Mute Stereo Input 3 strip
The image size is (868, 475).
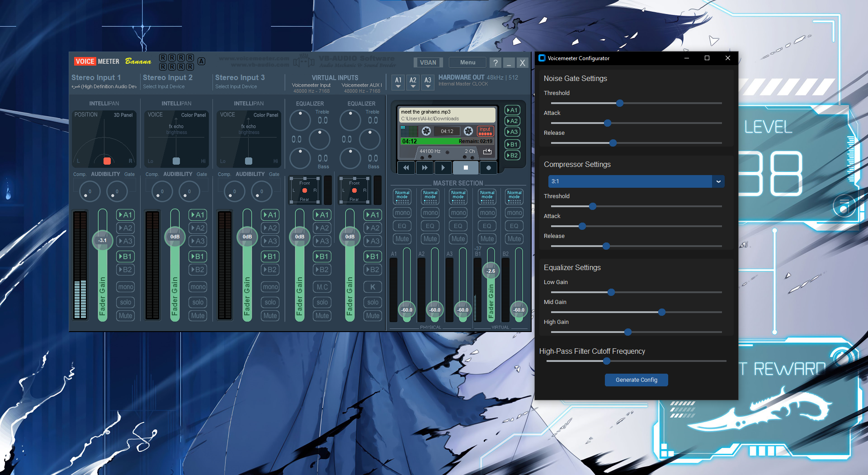[270, 316]
